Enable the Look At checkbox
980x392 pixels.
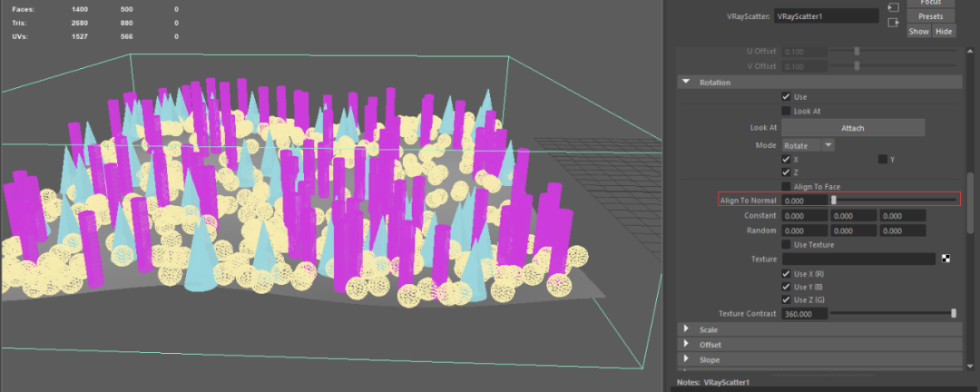pyautogui.click(x=786, y=111)
